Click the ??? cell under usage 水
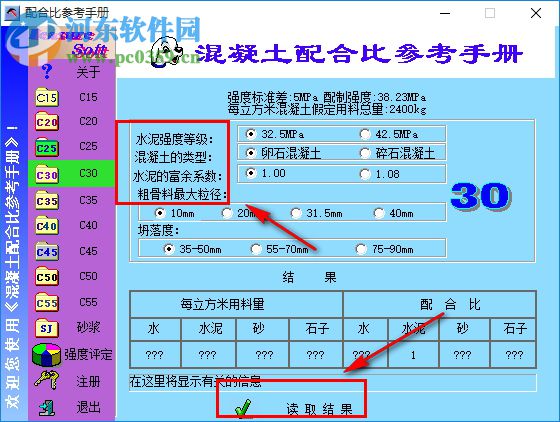The width and height of the screenshot is (560, 422). click(155, 355)
